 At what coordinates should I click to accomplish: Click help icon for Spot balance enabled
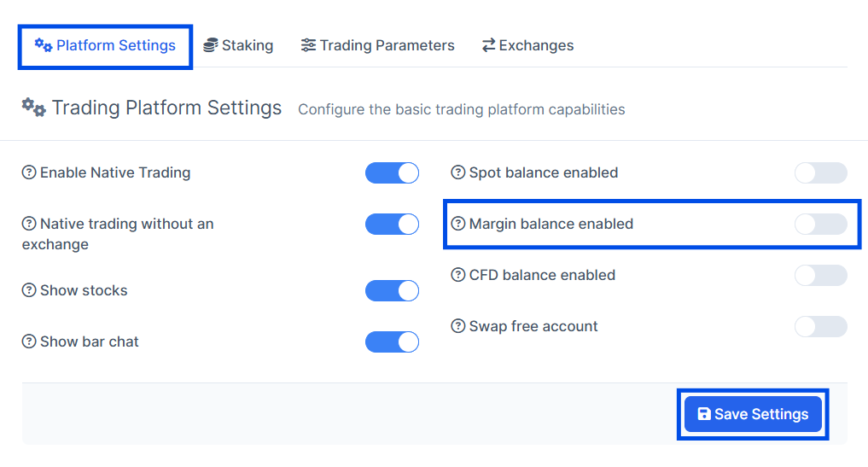[x=458, y=172]
